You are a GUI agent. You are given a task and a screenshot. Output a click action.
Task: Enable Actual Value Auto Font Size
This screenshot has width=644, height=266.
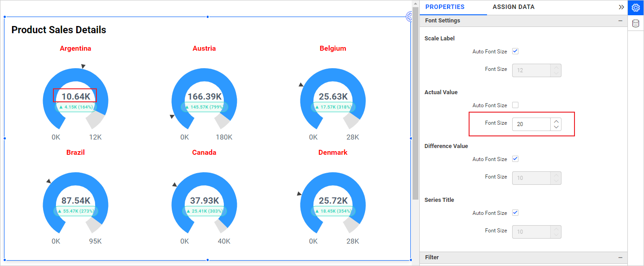click(x=515, y=105)
